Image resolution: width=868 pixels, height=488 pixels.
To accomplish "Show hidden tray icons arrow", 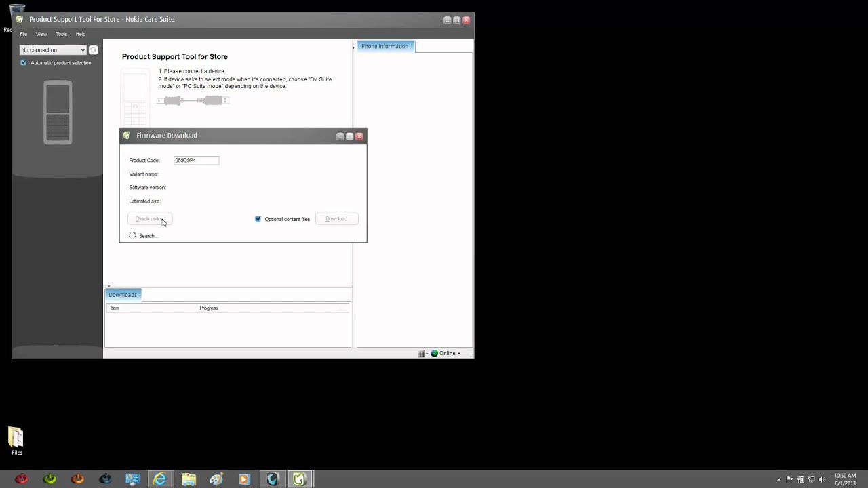I will click(x=778, y=480).
